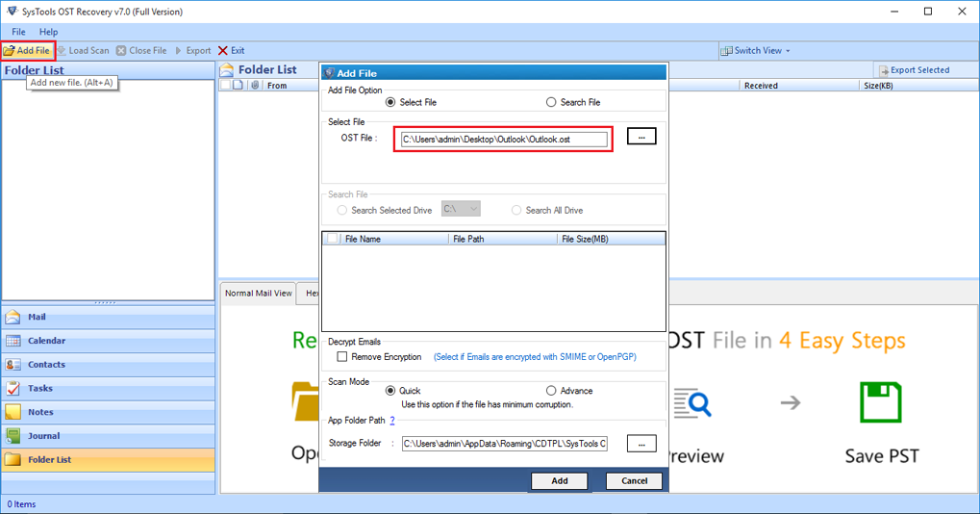Select the Search File radio option
Image resolution: width=980 pixels, height=514 pixels.
click(x=551, y=102)
